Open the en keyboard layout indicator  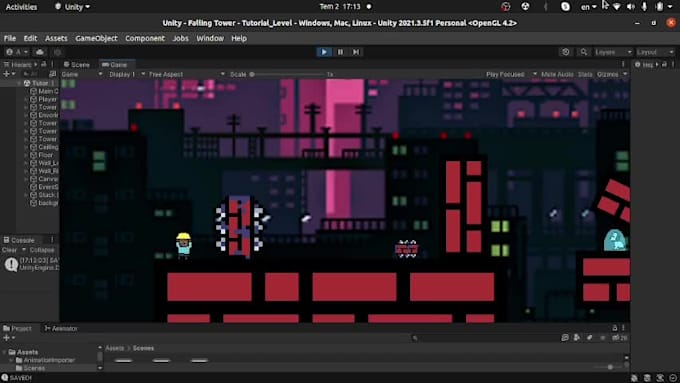[588, 7]
